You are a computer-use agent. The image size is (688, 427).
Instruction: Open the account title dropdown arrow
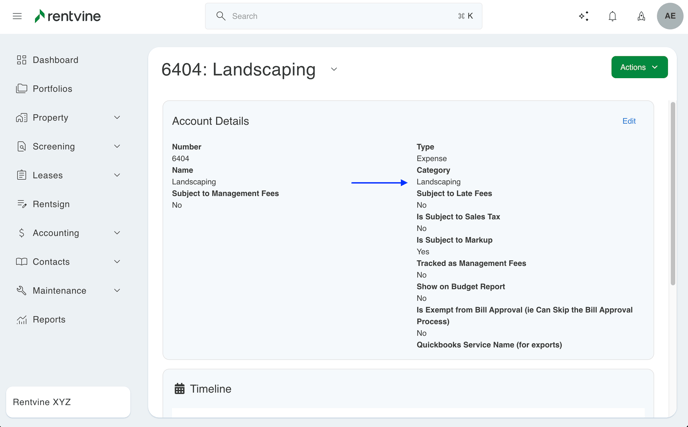tap(334, 70)
